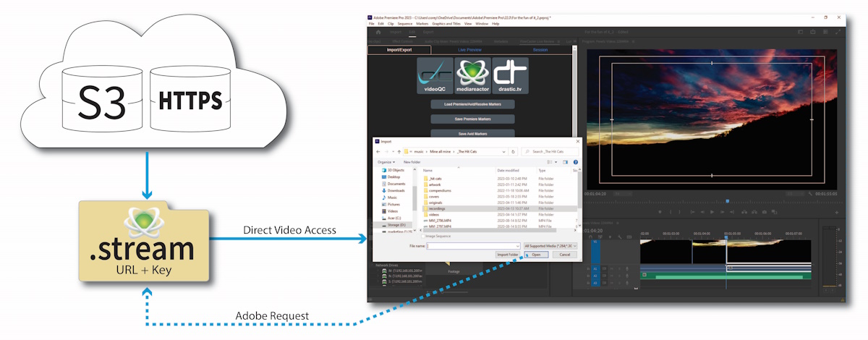Viewport: 868px width, 340px height.
Task: Click the full screen video icon
Action: click(x=838, y=32)
